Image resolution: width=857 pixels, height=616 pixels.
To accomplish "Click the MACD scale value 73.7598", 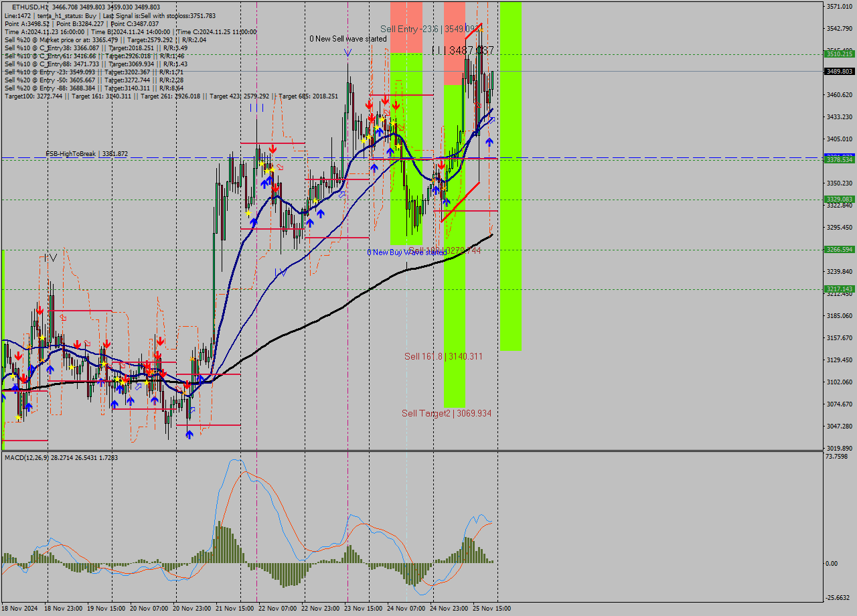I will (837, 457).
